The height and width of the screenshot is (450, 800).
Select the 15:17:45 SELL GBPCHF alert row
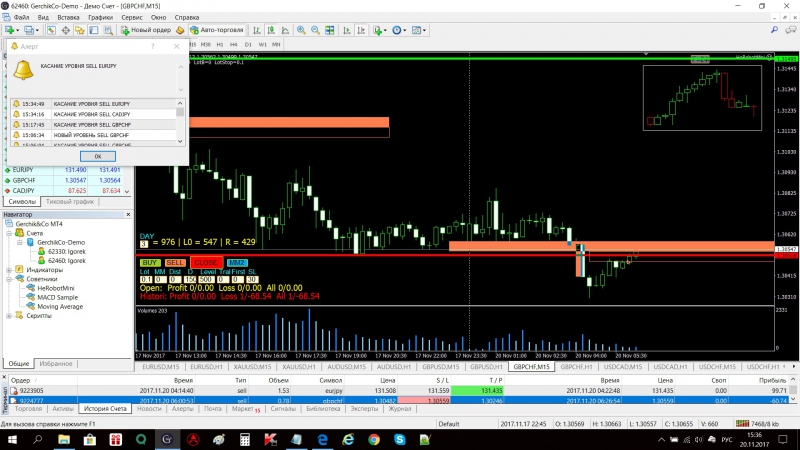tap(93, 124)
